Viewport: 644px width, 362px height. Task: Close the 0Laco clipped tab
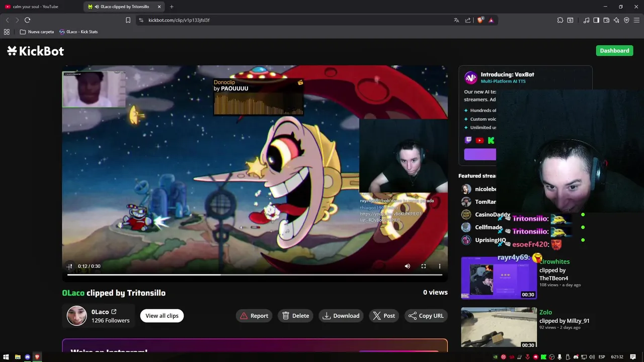[x=159, y=7]
